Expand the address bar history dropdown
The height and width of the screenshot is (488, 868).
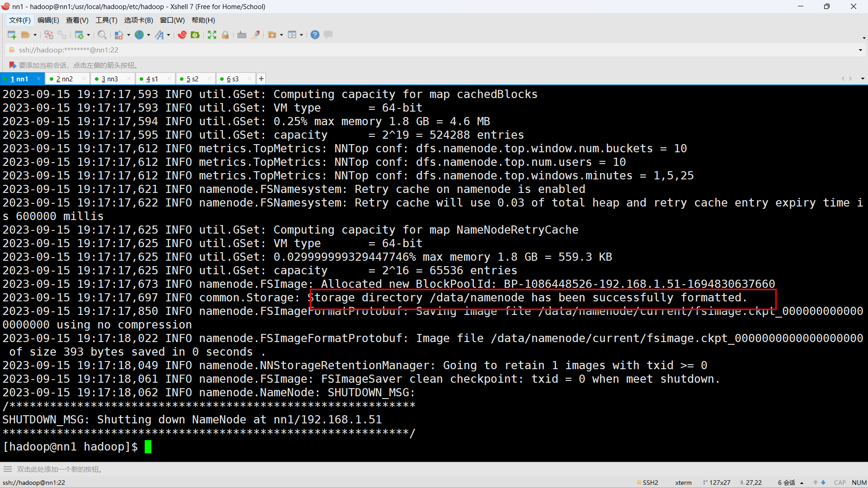pos(860,50)
